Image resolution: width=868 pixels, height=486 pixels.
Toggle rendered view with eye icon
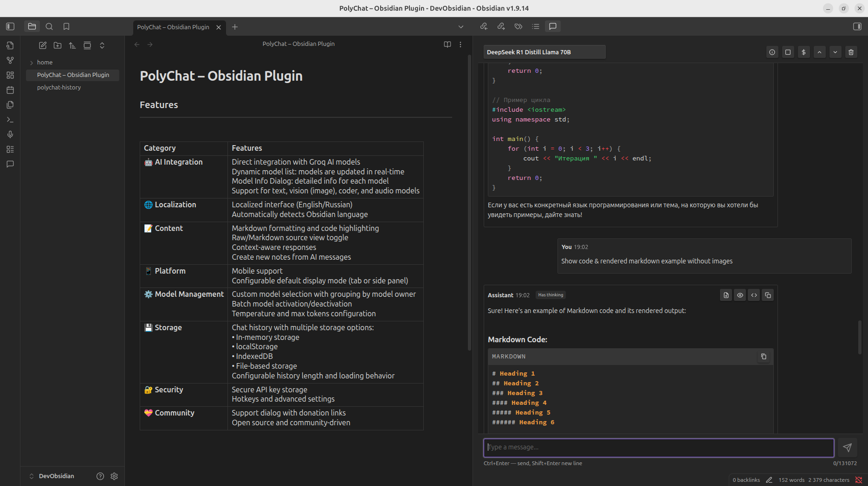click(x=740, y=295)
